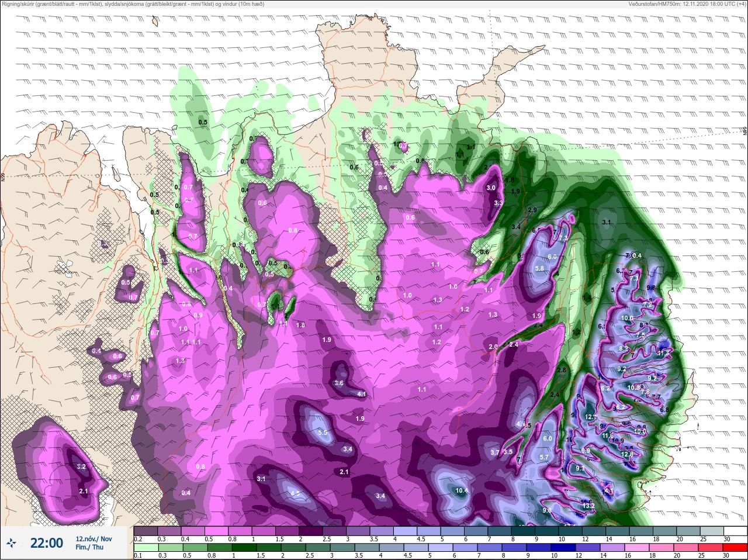The height and width of the screenshot is (560, 748).
Task: Click the 11.6 precipitation value on the map
Action: 608,435
